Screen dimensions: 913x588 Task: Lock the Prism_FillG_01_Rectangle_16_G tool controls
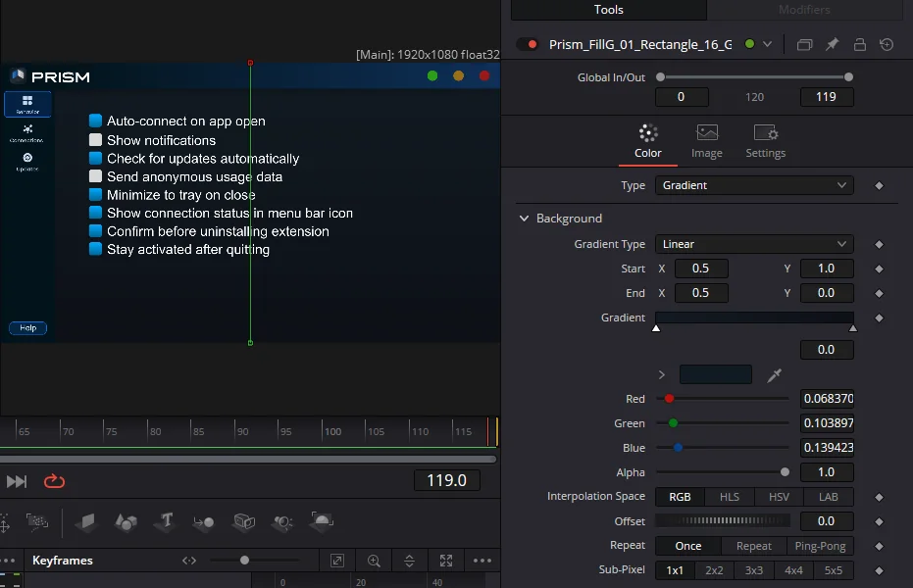tap(859, 45)
